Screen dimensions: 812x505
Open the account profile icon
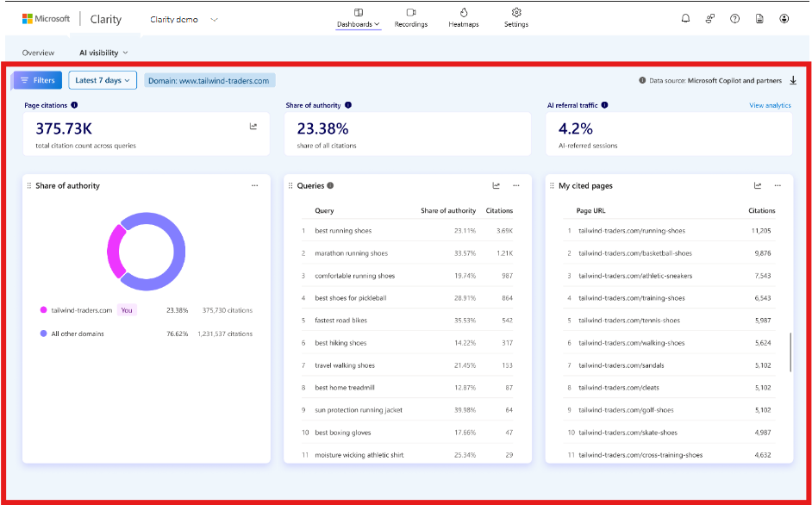[784, 19]
